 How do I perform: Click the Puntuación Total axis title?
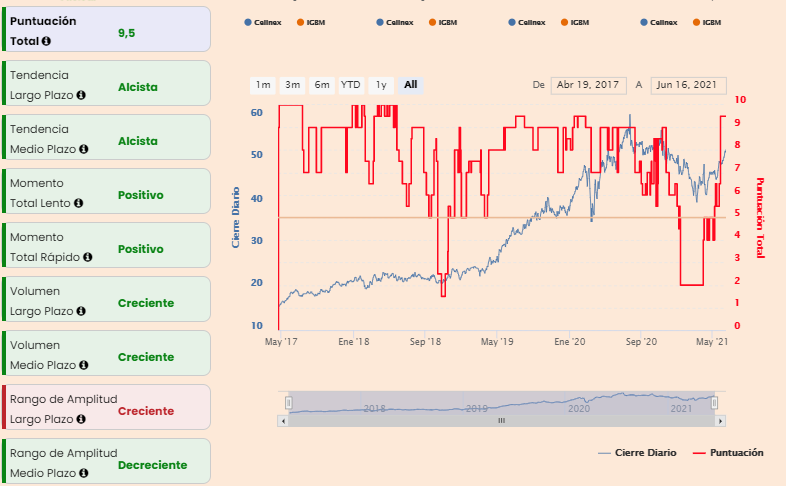pyautogui.click(x=760, y=218)
